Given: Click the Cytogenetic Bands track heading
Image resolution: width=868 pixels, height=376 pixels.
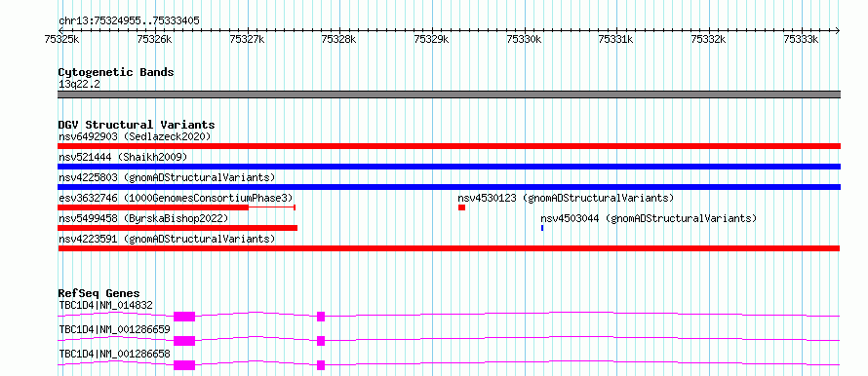Looking at the screenshot, I should coord(116,72).
